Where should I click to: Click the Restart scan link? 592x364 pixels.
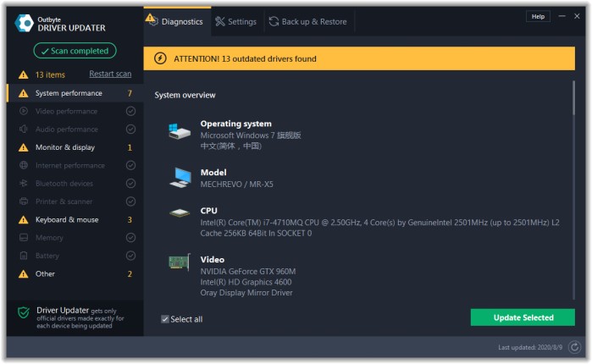coord(110,74)
